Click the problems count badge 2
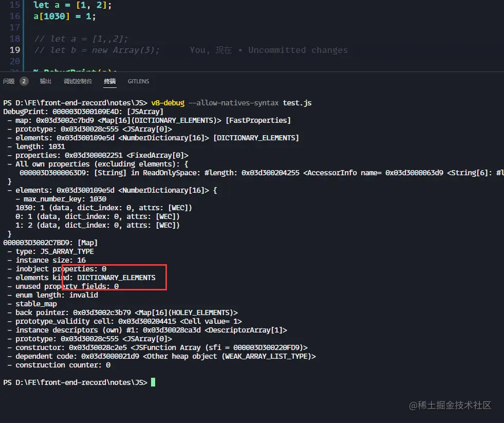504x423 pixels. coord(24,81)
